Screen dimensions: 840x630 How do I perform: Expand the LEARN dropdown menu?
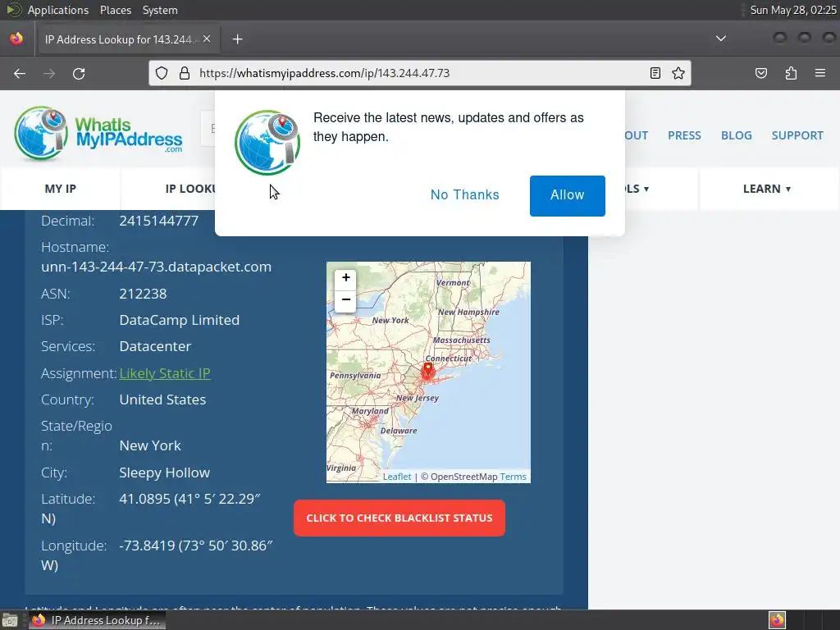(x=767, y=189)
